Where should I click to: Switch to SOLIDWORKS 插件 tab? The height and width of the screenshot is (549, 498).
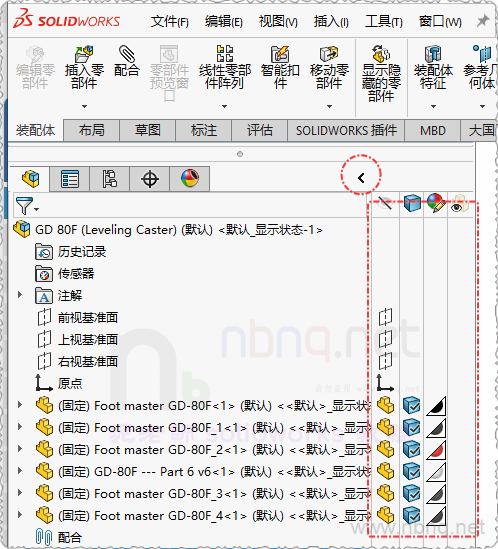coord(346,130)
